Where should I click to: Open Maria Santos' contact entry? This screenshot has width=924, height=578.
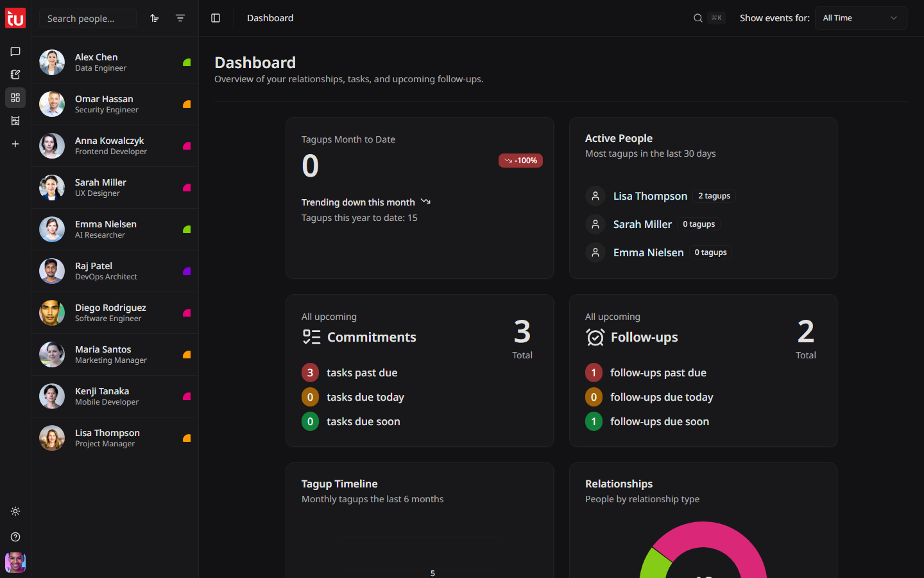[116, 355]
